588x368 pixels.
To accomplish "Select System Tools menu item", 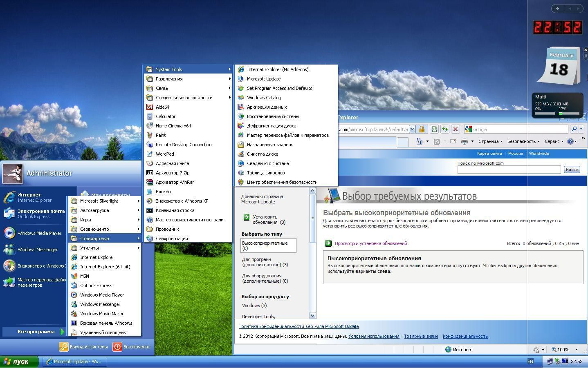I will coord(188,69).
